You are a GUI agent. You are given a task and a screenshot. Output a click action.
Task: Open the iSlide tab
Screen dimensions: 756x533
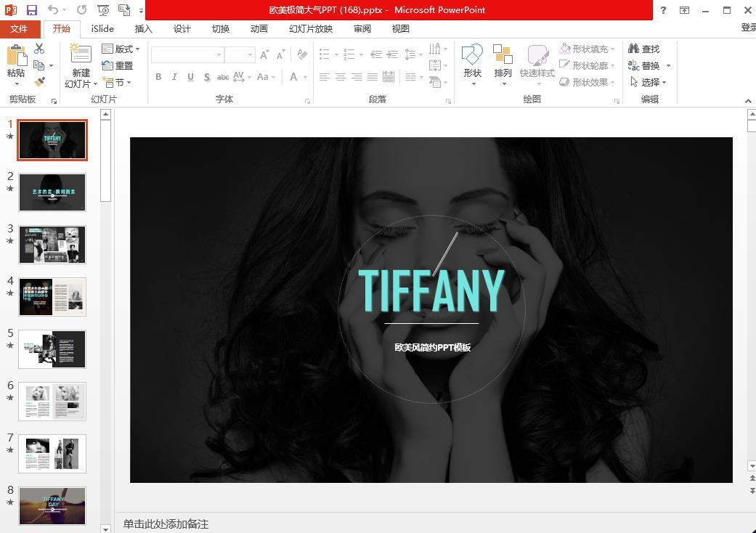coord(102,29)
